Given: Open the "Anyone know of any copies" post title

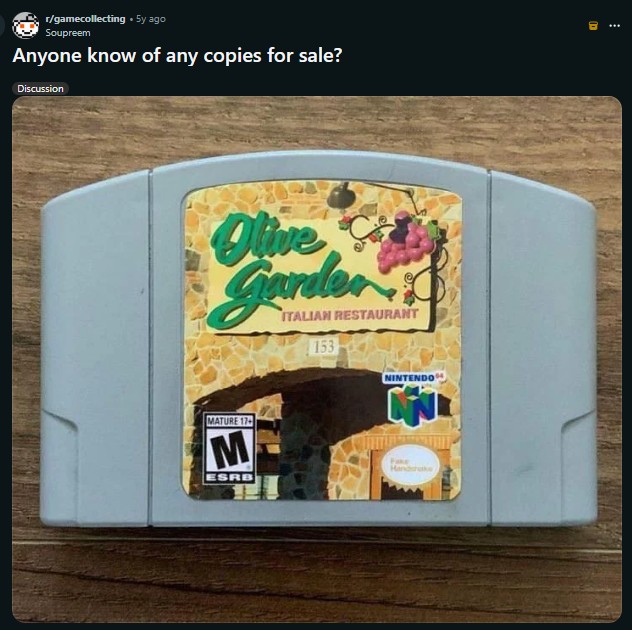Looking at the screenshot, I should (x=177, y=56).
